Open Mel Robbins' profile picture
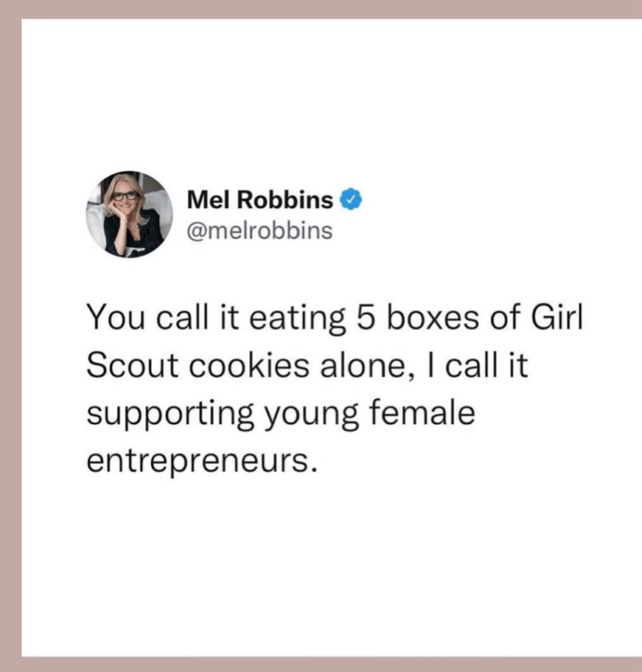The image size is (642, 672). click(x=129, y=215)
